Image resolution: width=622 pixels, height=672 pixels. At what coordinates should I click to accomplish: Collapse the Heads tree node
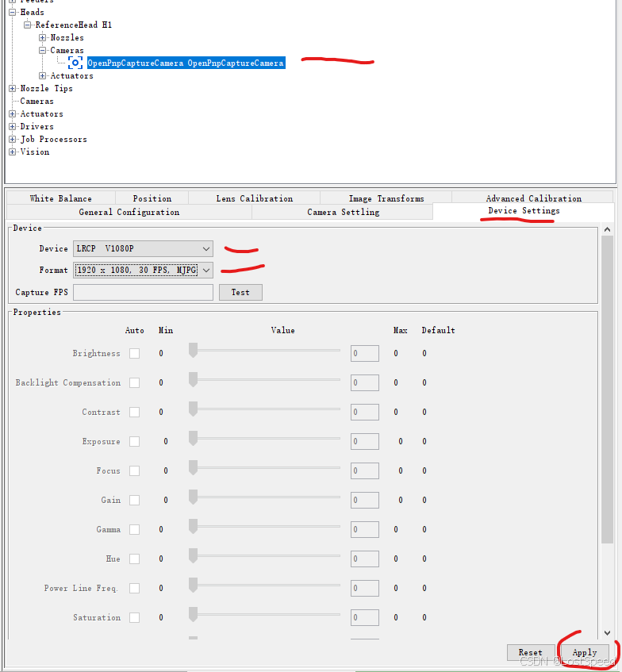(x=13, y=13)
